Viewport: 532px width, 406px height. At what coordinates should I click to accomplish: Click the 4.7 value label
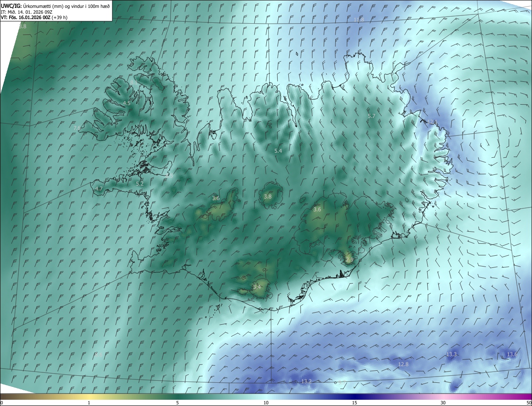tap(99, 188)
